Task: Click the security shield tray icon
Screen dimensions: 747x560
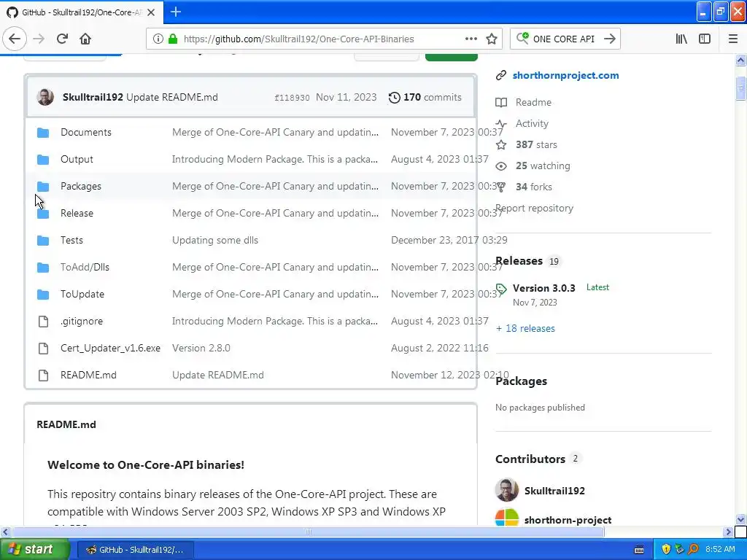Action: pos(666,549)
